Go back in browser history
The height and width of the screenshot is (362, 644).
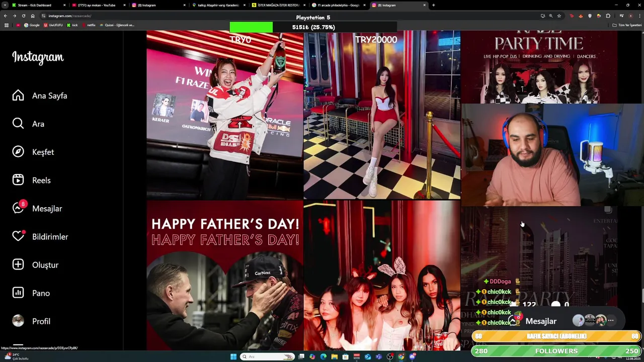6,16
